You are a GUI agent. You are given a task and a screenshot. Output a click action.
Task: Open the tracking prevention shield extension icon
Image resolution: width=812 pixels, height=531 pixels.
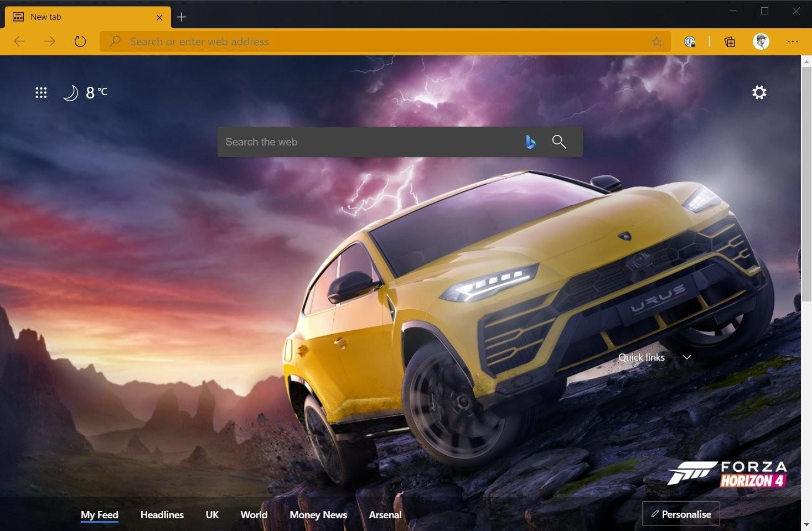690,41
